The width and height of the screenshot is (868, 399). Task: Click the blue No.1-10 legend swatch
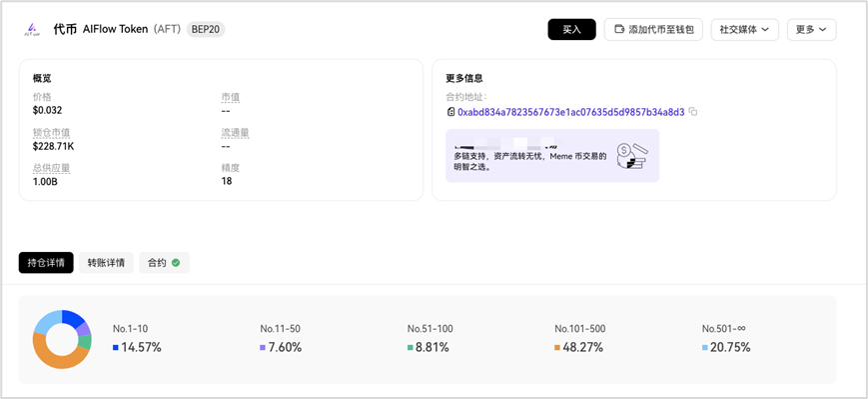point(116,347)
